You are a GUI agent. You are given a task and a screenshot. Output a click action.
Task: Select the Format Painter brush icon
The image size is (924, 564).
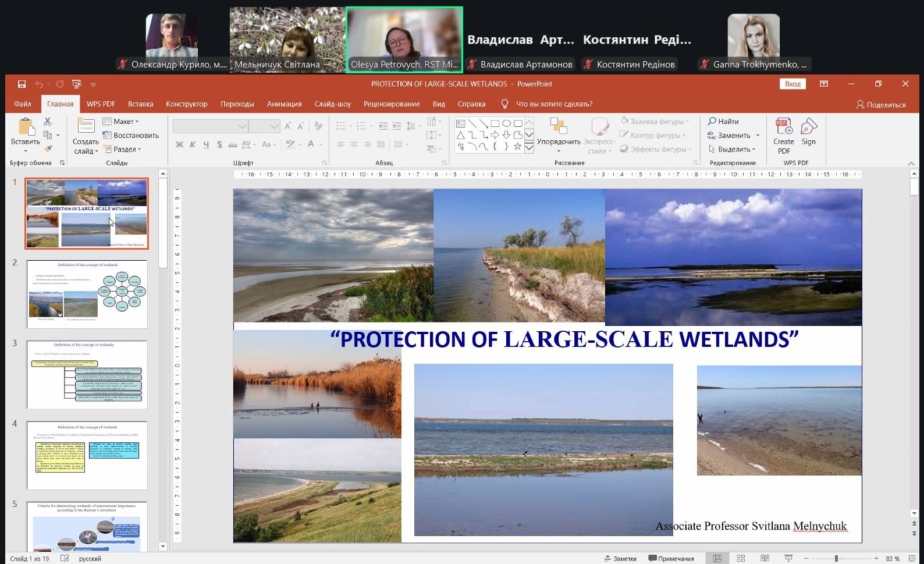[x=48, y=149]
